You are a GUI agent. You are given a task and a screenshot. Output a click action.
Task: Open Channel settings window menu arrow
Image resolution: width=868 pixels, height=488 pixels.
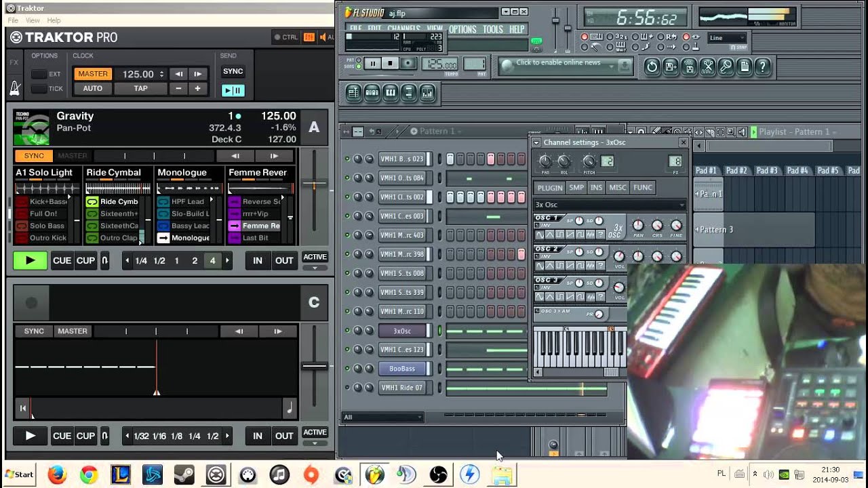(x=536, y=142)
